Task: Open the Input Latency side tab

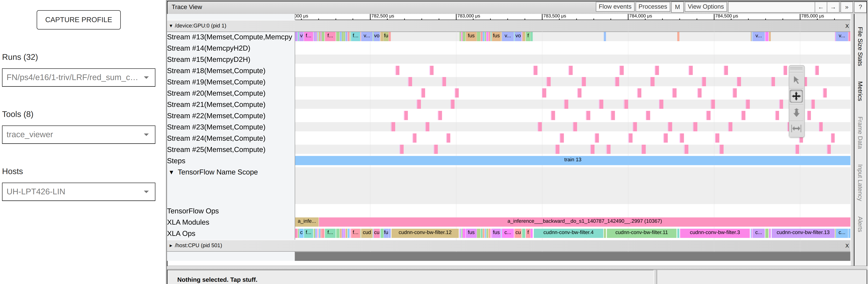Action: point(860,183)
